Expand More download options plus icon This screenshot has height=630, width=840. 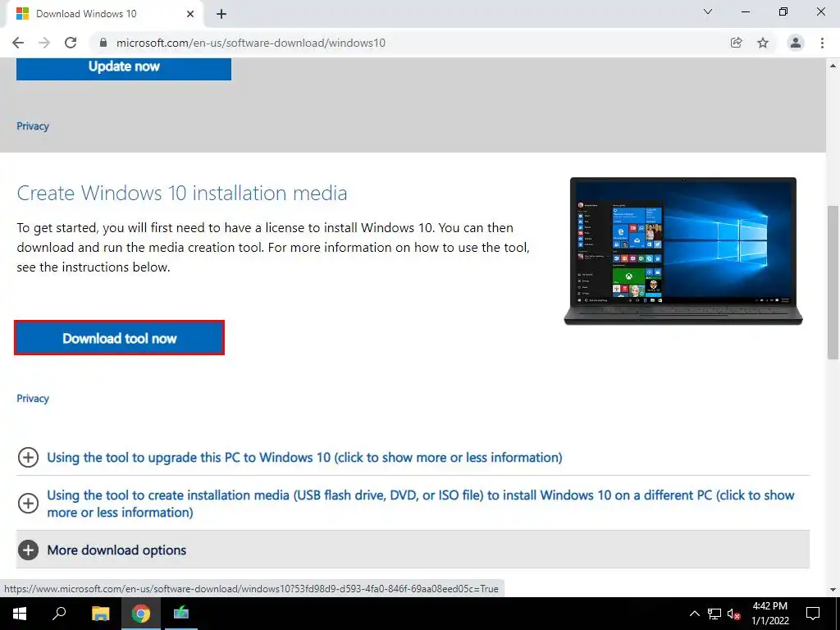point(28,550)
